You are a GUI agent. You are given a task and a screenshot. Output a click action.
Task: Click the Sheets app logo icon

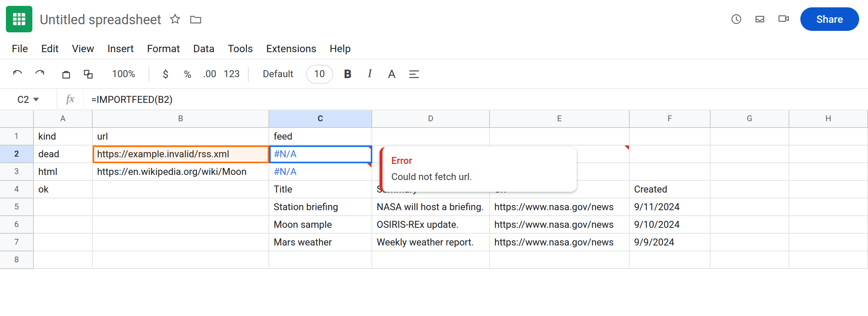[19, 19]
